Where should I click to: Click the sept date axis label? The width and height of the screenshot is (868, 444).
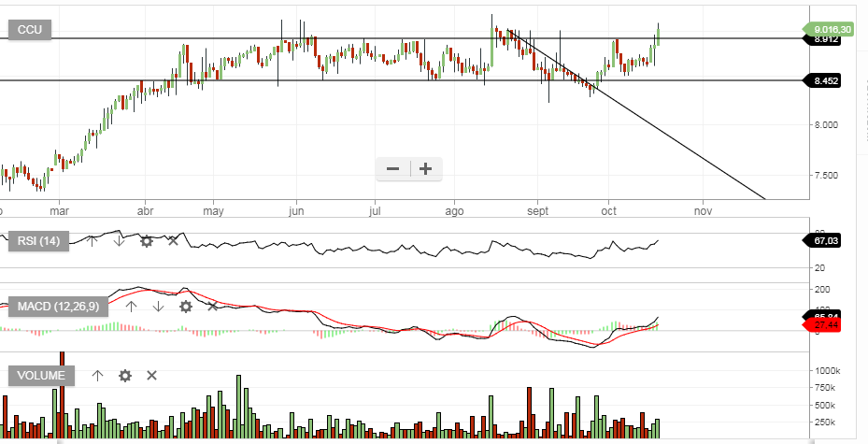[537, 211]
